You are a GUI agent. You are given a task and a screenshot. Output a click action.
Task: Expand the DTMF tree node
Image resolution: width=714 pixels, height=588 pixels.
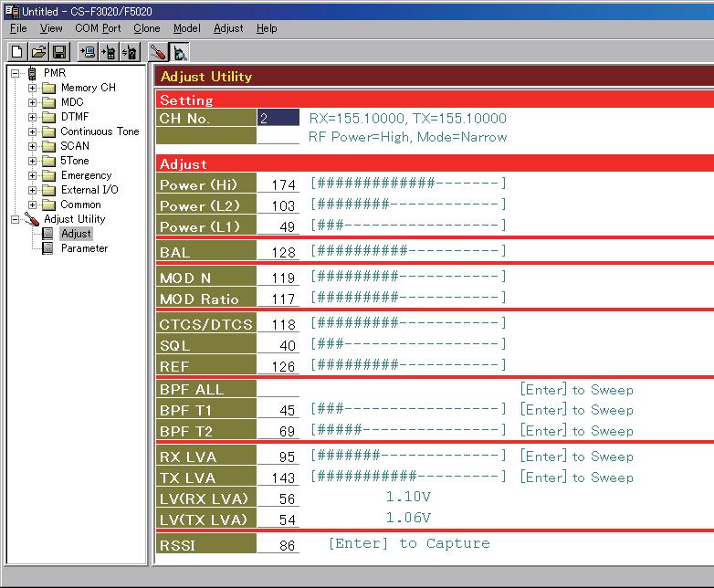[x=32, y=117]
